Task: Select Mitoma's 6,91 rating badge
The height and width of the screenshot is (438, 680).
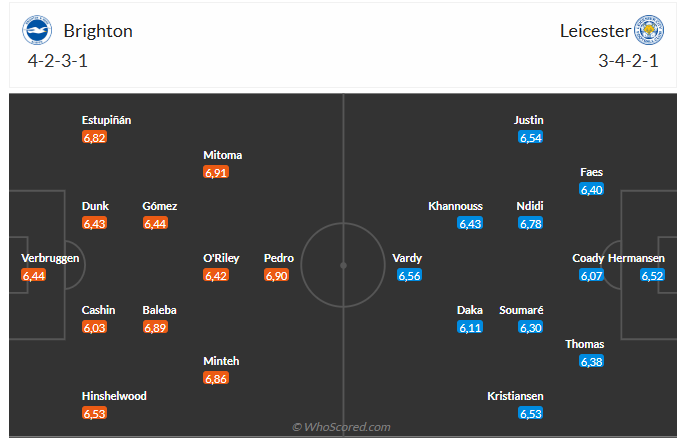Action: (x=215, y=172)
